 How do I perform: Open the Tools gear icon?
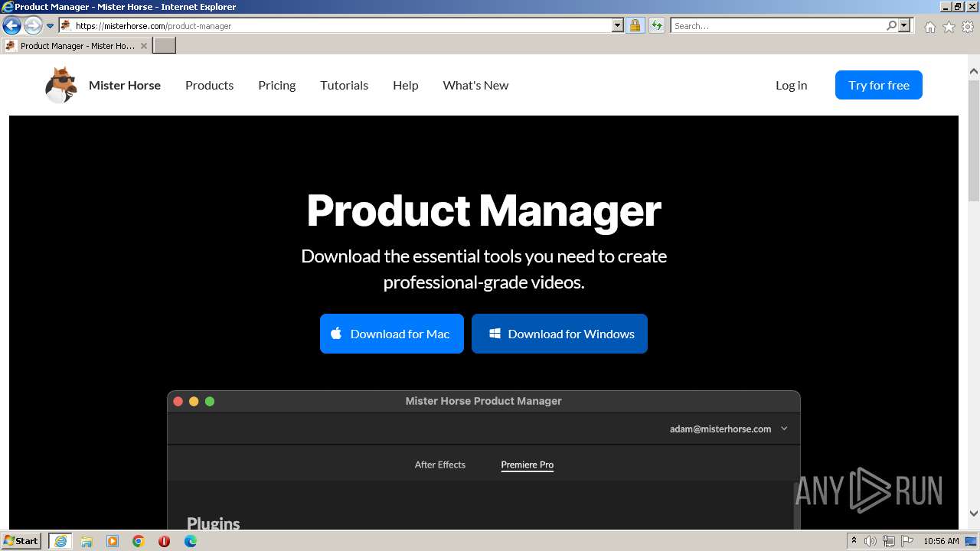(968, 27)
